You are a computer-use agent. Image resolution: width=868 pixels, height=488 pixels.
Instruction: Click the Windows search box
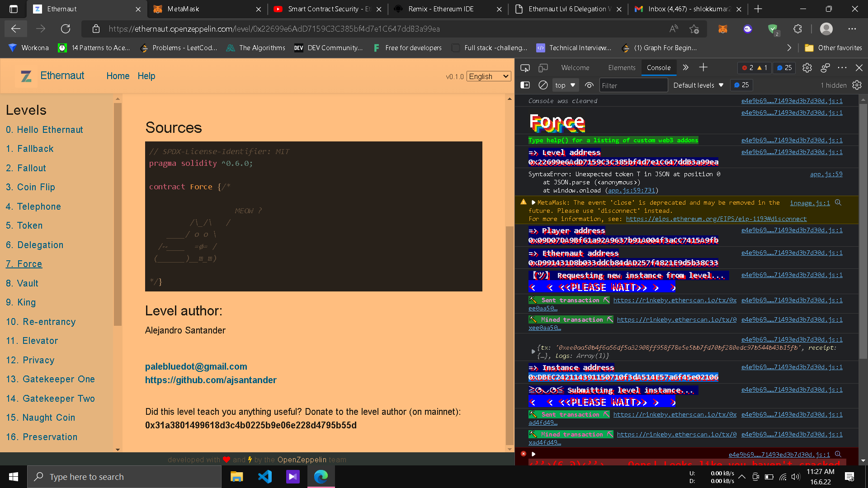(x=124, y=477)
